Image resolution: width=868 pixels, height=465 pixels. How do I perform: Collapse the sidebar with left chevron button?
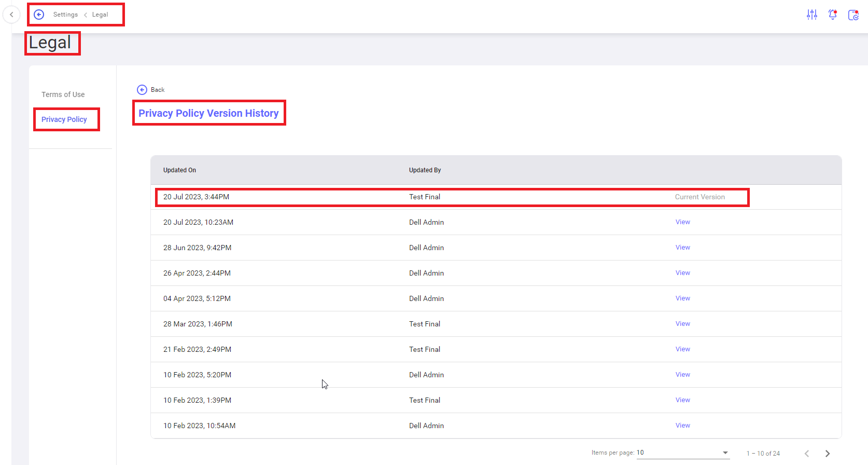pyautogui.click(x=11, y=15)
